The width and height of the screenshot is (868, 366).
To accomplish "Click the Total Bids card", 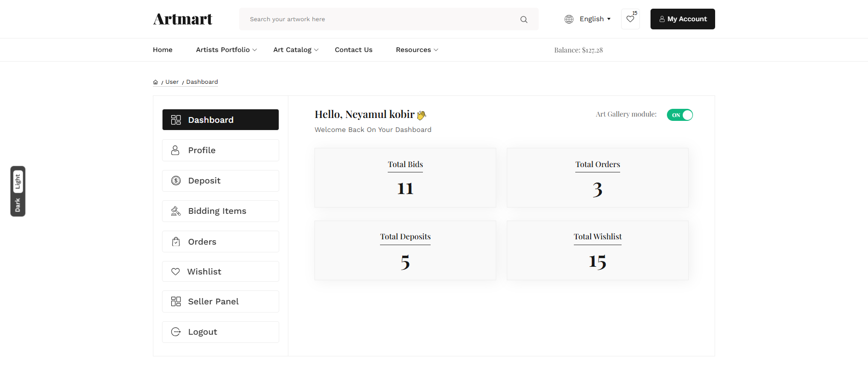I will pyautogui.click(x=405, y=178).
